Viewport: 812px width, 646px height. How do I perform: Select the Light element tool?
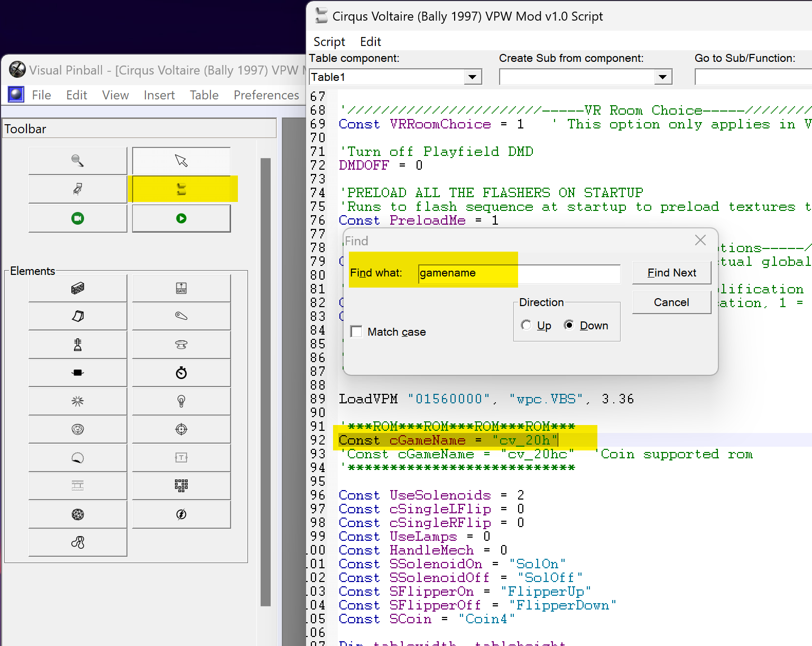(x=181, y=401)
